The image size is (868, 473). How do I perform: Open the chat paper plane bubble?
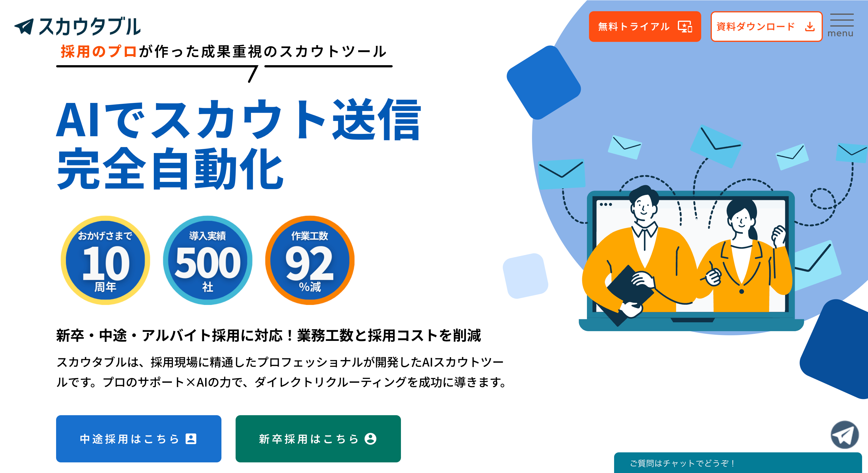pos(844,435)
